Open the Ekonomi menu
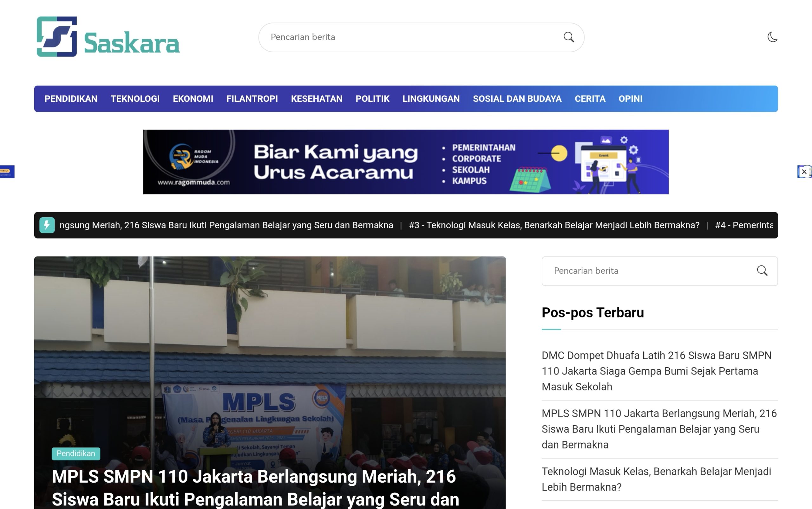This screenshot has height=509, width=812. coord(193,99)
